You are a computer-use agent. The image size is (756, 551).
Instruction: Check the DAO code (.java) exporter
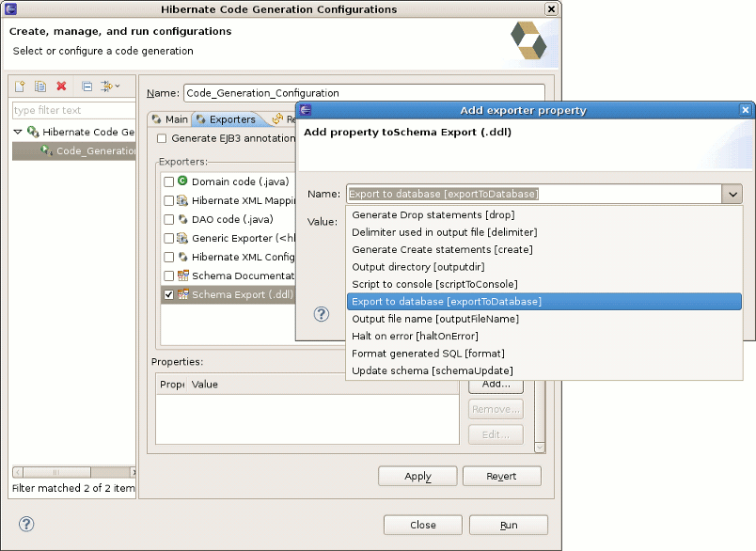167,219
